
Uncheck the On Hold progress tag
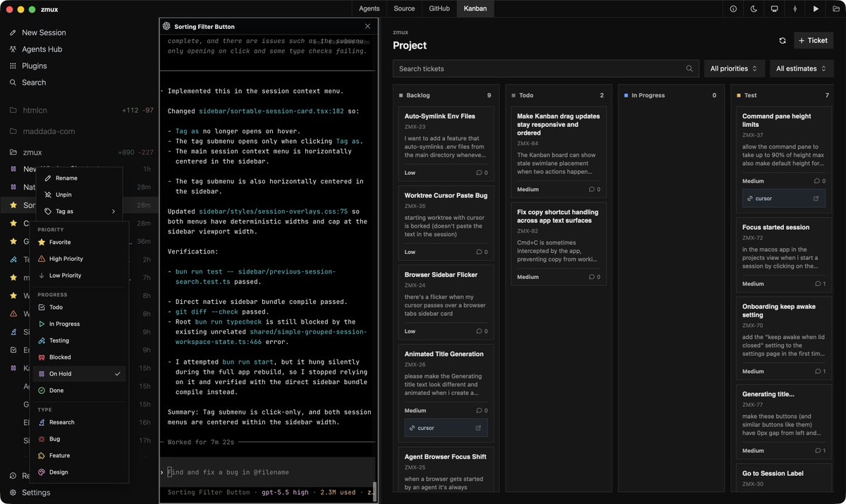click(79, 374)
